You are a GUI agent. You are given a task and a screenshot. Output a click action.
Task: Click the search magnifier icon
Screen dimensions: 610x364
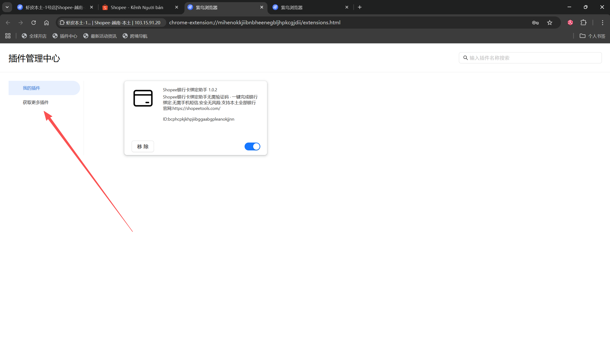[x=465, y=58]
